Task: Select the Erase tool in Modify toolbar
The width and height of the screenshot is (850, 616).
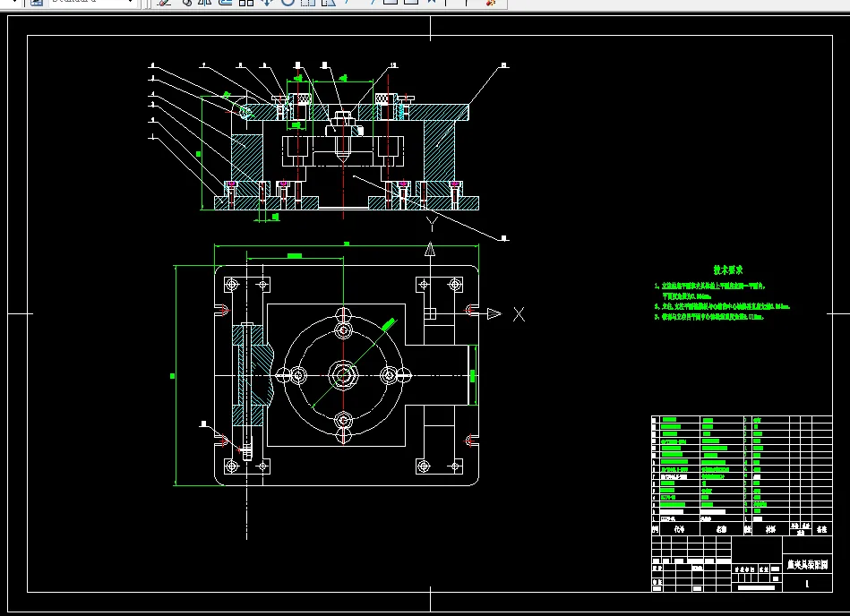Action: click(164, 2)
